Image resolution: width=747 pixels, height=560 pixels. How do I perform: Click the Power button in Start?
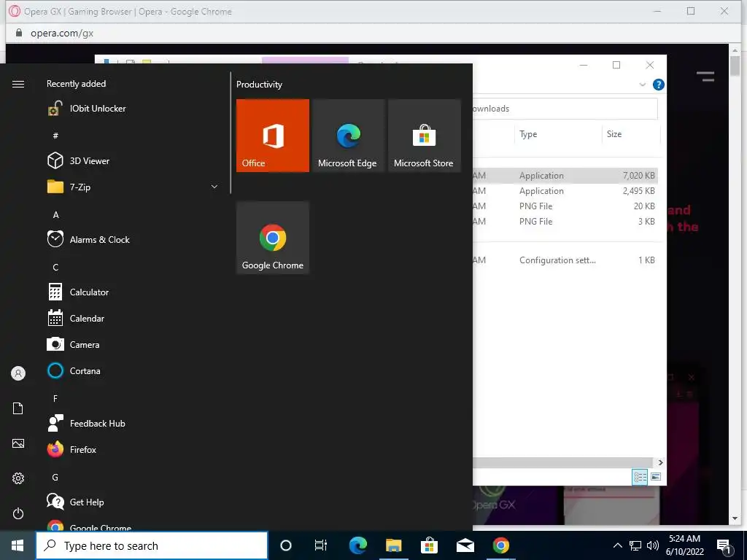tap(18, 513)
